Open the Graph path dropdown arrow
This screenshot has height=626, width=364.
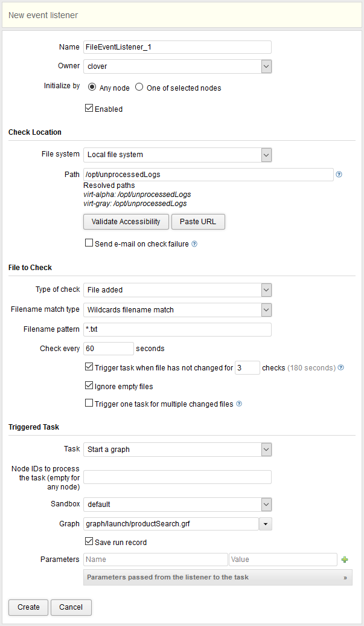click(x=265, y=524)
